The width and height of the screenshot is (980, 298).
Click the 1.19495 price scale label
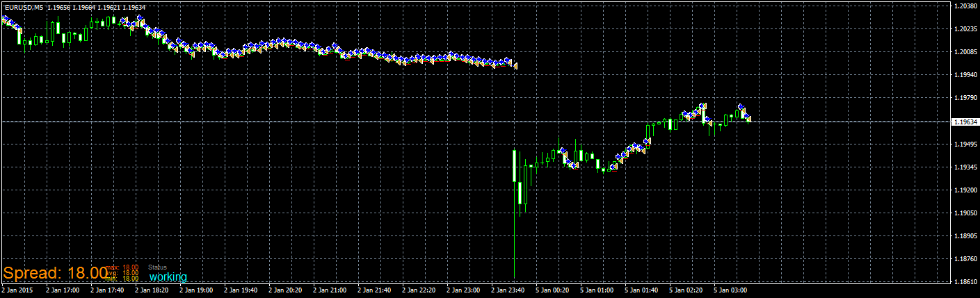pos(965,144)
